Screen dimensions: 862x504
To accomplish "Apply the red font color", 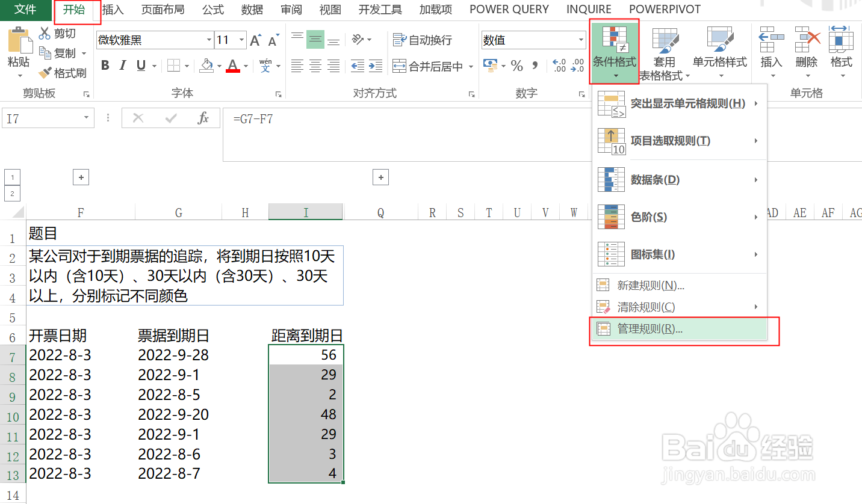I will click(233, 66).
